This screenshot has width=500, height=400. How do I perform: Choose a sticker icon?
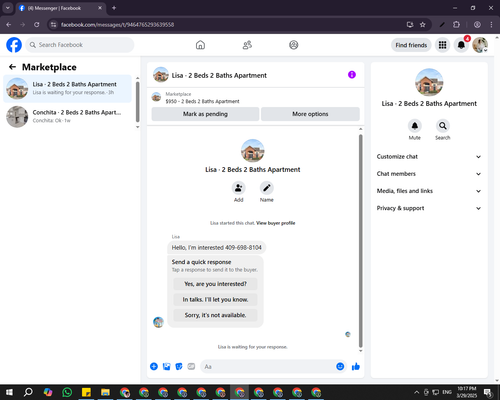point(179,367)
